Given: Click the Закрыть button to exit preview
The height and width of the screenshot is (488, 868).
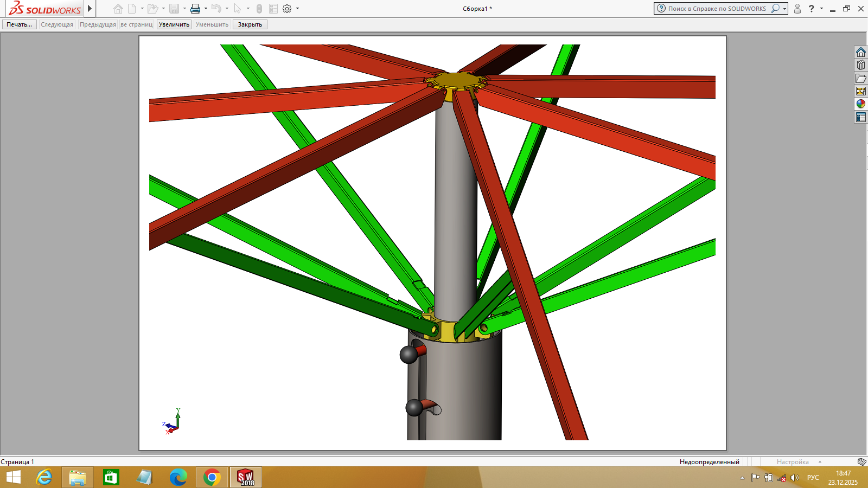Looking at the screenshot, I should click(250, 24).
